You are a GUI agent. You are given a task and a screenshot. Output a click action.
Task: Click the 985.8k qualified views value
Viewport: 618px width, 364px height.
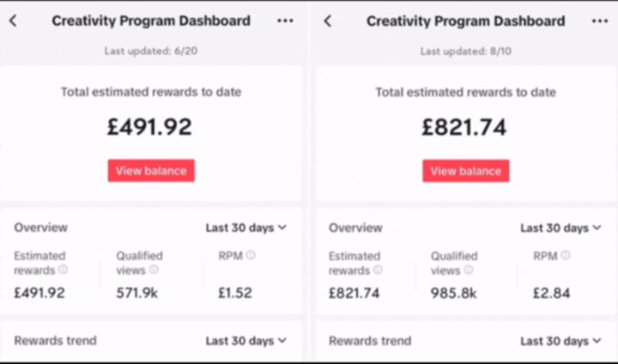(x=454, y=294)
